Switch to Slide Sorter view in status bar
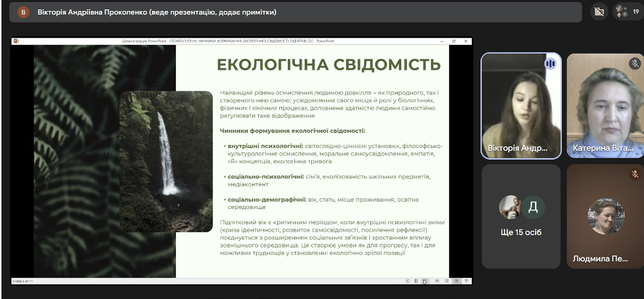The width and height of the screenshot is (644, 299). point(446,281)
